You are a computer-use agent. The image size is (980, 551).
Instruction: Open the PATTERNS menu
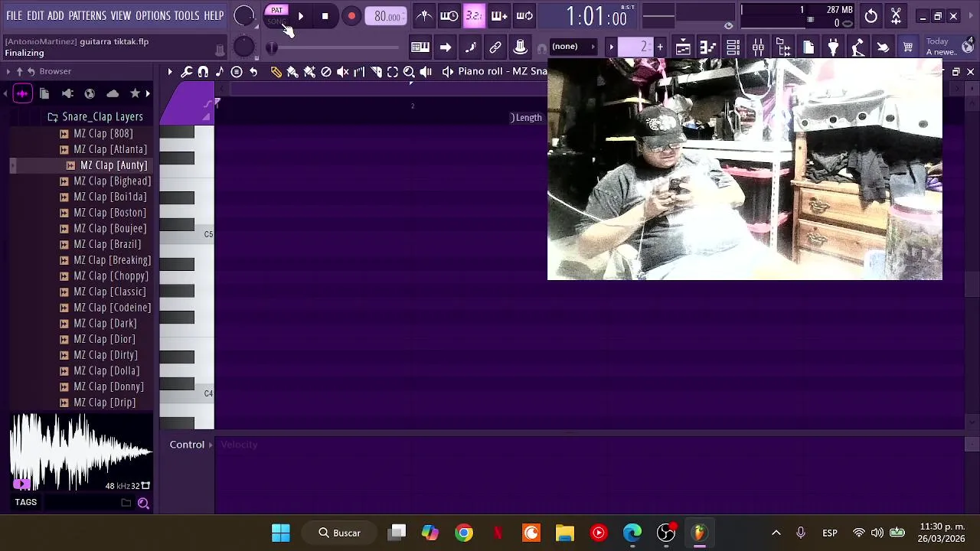tap(87, 15)
